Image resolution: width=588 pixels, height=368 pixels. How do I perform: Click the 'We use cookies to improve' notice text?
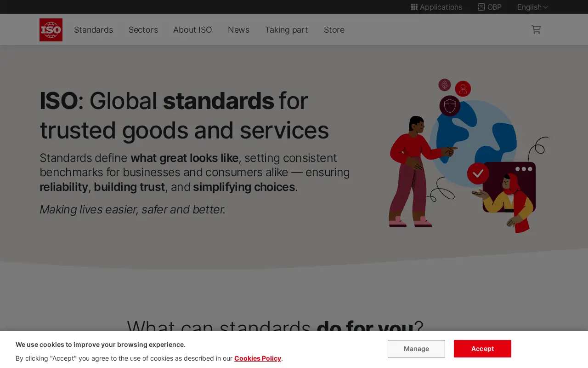click(x=101, y=345)
